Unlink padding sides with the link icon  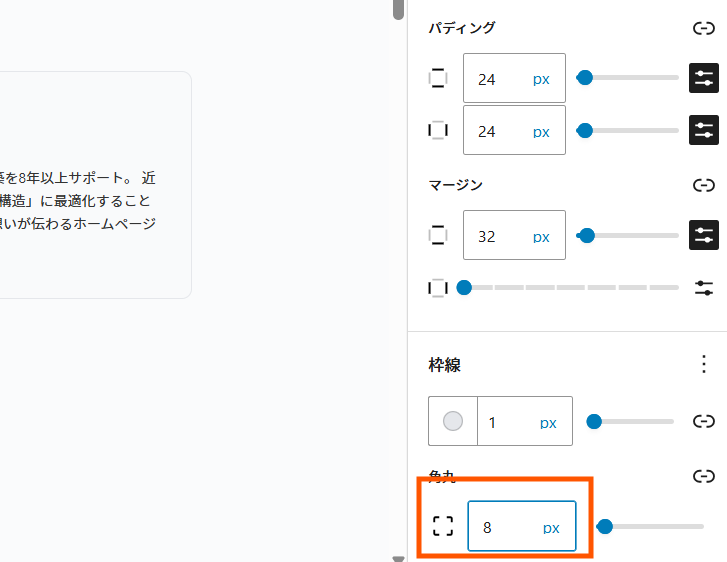tap(703, 28)
